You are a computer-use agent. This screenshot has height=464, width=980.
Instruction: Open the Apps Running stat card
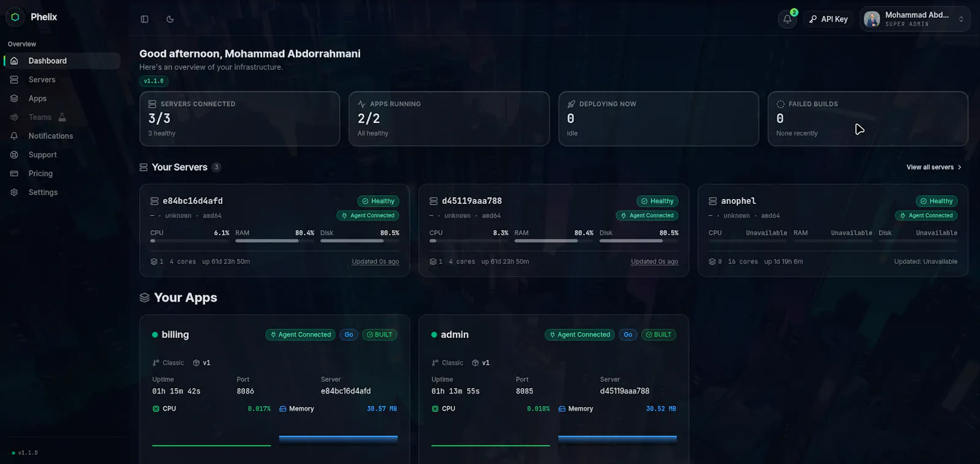click(449, 119)
